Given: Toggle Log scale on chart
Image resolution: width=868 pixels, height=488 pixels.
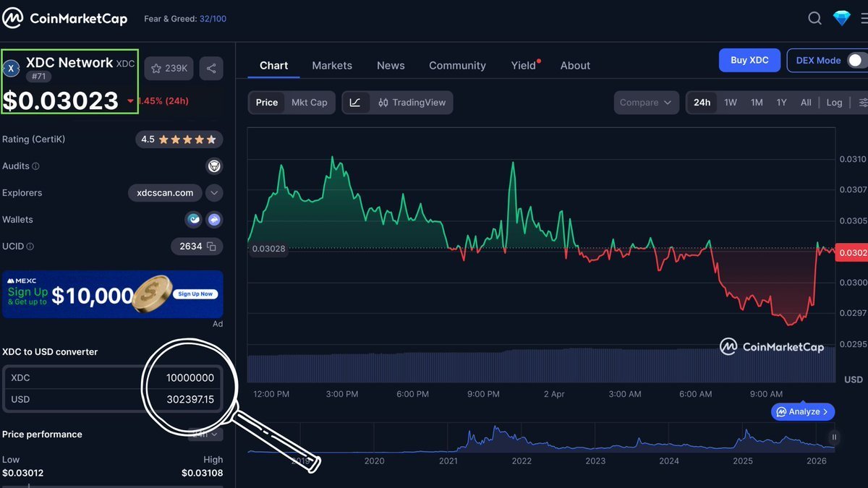Looking at the screenshot, I should tap(834, 103).
